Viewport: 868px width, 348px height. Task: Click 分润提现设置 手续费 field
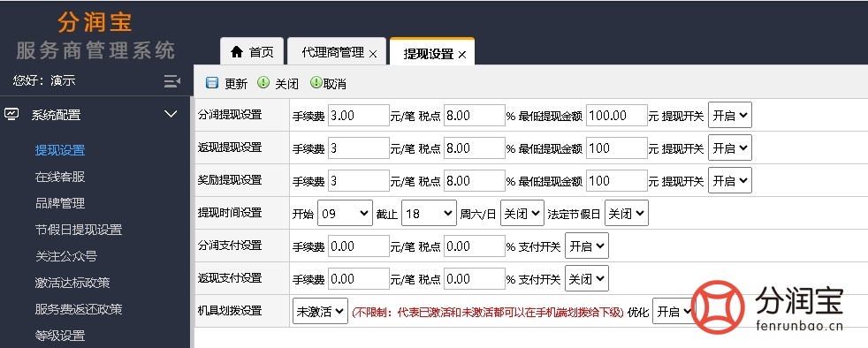coord(359,115)
